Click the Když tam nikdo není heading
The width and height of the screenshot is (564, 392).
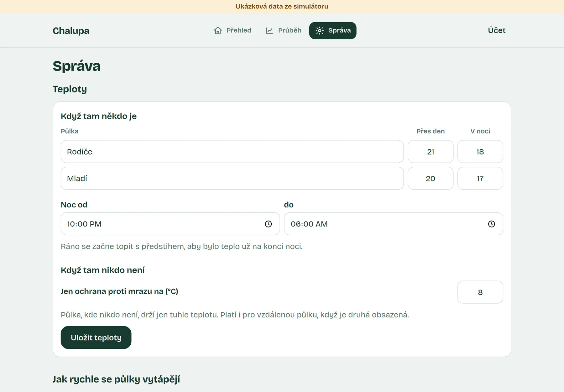[x=103, y=270]
